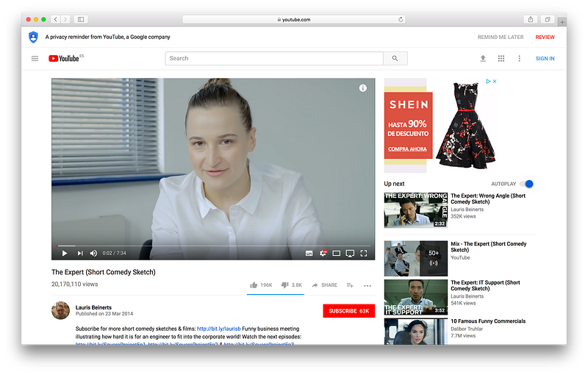The height and width of the screenshot is (375, 588).
Task: Click the video title The Expert
Action: [x=104, y=272]
